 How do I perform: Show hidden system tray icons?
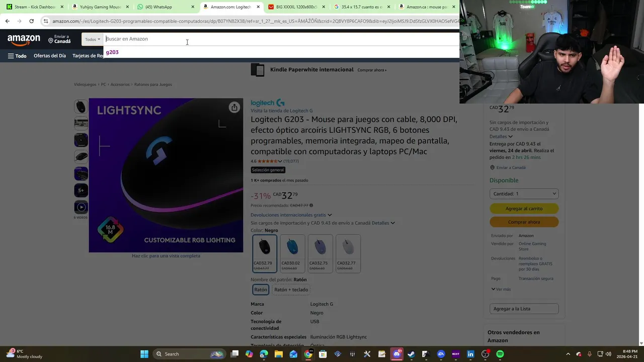click(568, 354)
